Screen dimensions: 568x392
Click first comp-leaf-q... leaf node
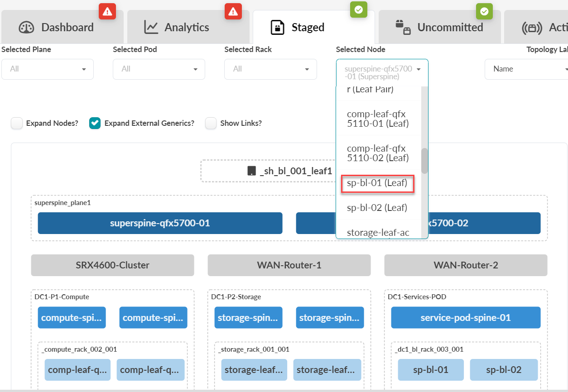78,370
